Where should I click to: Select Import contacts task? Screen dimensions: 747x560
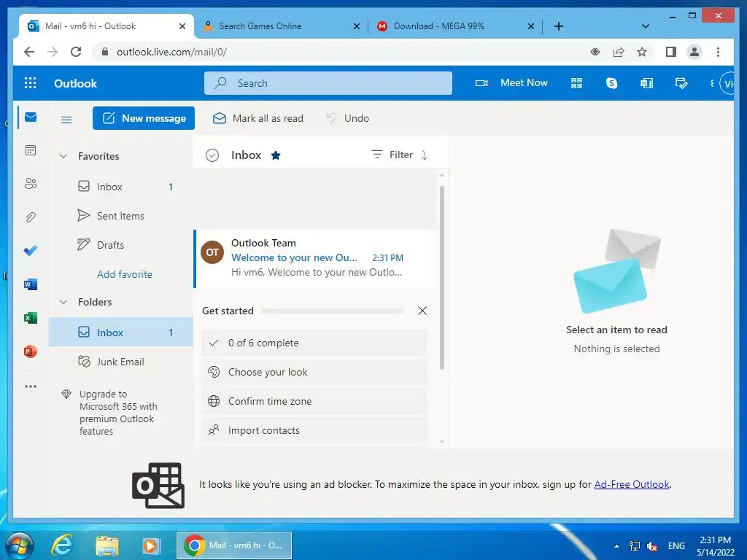coord(314,430)
